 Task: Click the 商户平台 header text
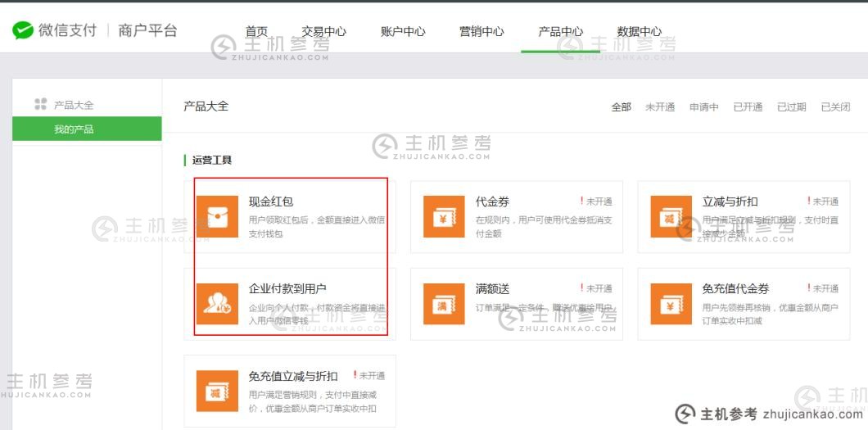pos(147,30)
